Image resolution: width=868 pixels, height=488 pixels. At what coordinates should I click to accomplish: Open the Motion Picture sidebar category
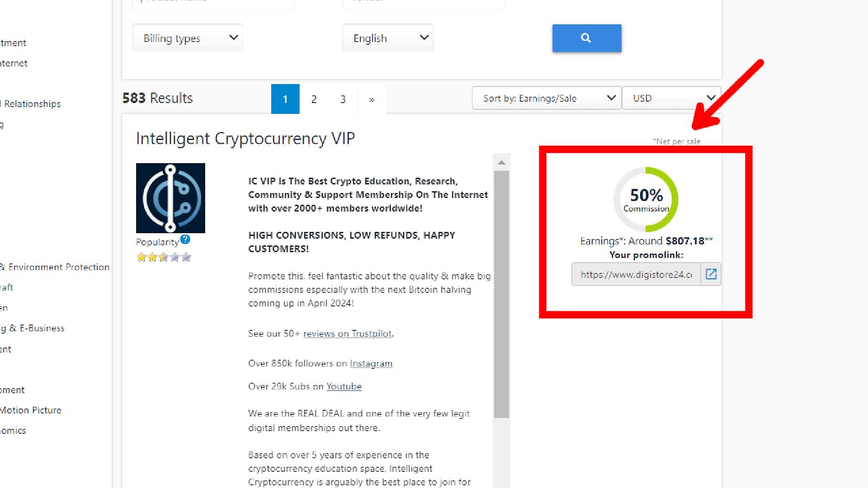click(x=31, y=410)
